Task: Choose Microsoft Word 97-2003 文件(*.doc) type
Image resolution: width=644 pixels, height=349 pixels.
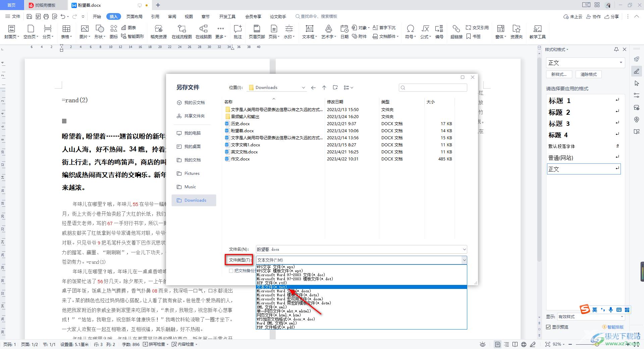Action: (361, 275)
